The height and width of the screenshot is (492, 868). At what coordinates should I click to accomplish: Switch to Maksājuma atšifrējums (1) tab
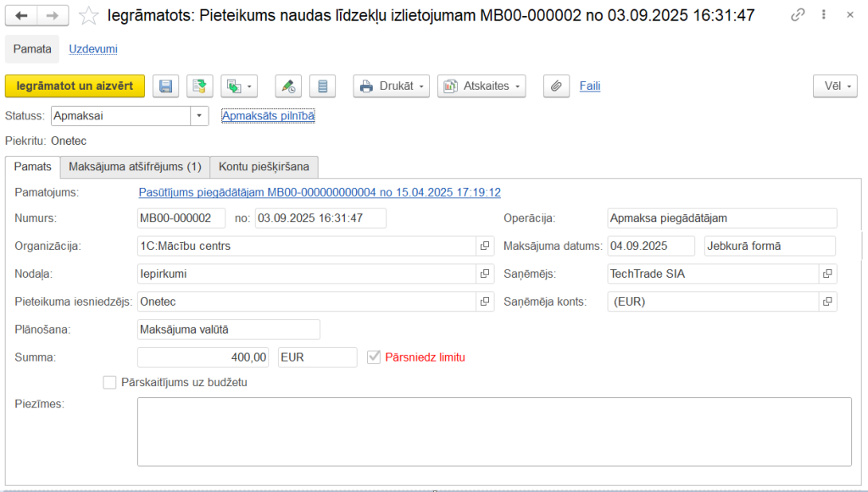(x=135, y=166)
